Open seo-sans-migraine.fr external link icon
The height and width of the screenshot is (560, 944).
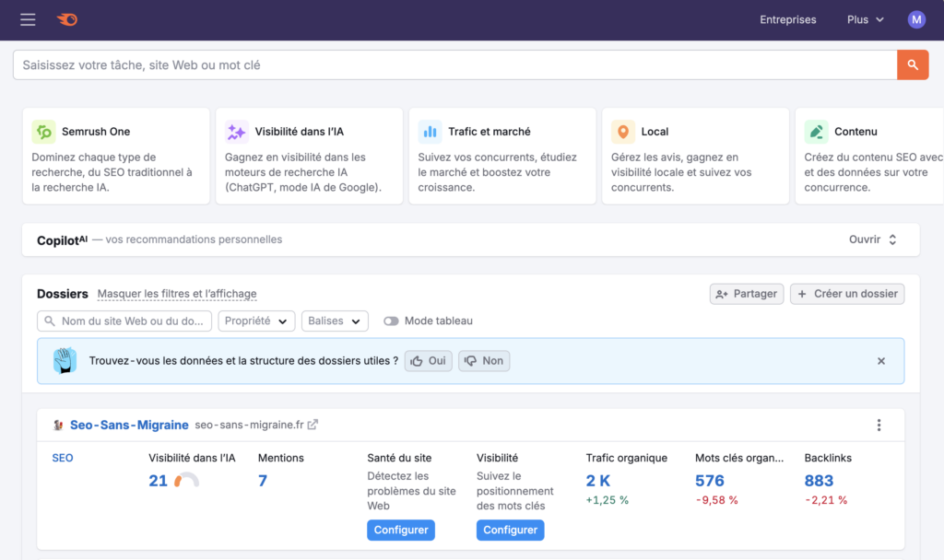pos(313,425)
